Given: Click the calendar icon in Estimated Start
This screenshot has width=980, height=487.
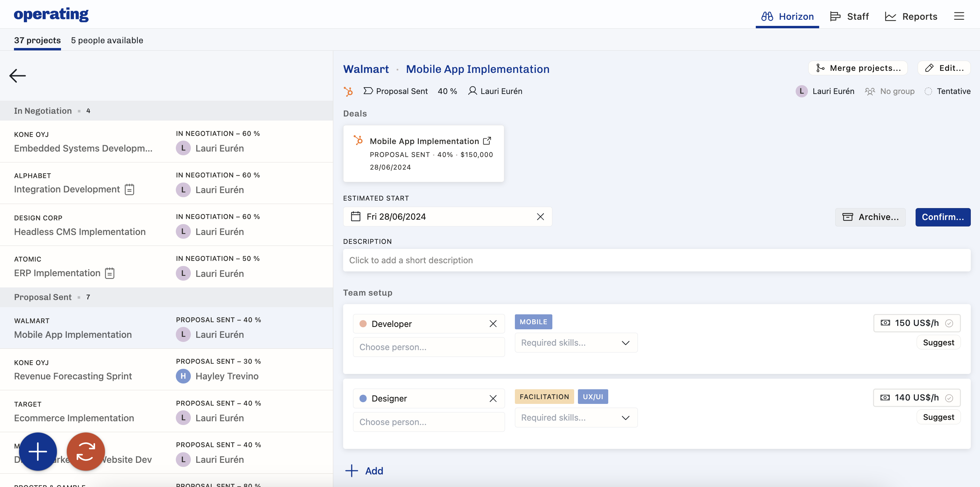Looking at the screenshot, I should pos(356,217).
